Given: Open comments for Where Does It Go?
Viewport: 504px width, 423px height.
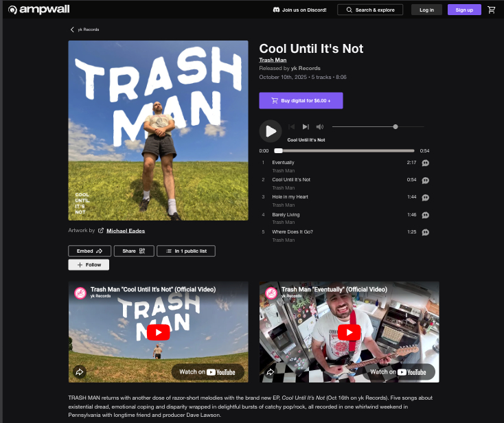Looking at the screenshot, I should coord(425,232).
